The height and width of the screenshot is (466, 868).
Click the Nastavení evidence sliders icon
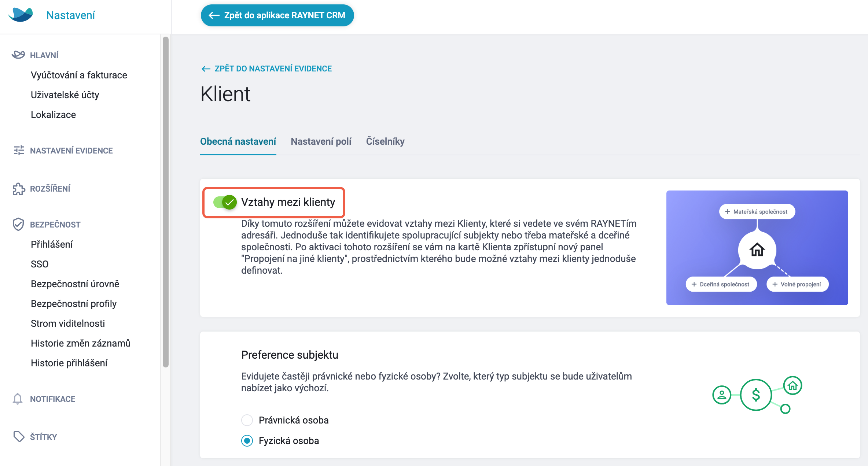[19, 150]
